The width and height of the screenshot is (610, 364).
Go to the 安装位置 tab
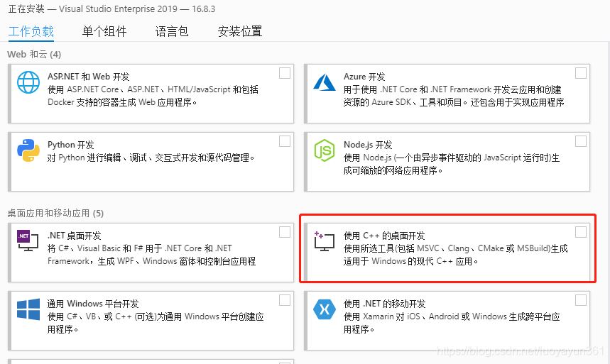click(x=240, y=31)
